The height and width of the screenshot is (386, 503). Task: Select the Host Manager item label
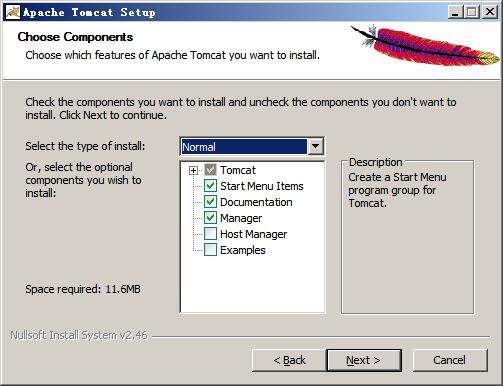coord(253,234)
